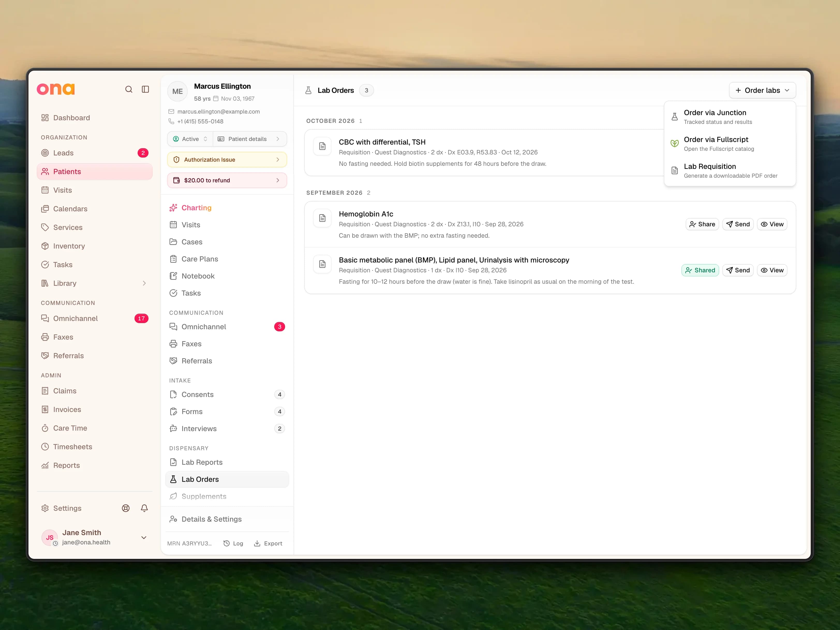Choose Order via Junction
840x630 pixels.
click(730, 117)
